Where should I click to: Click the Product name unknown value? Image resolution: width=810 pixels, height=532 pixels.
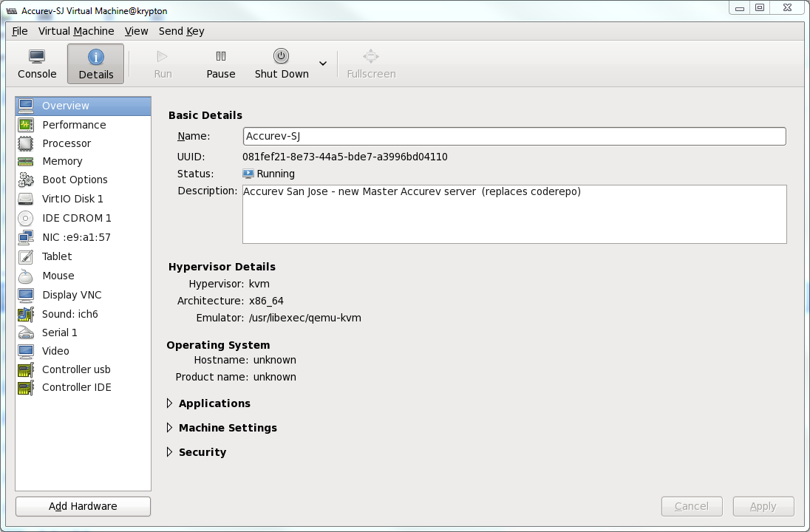click(274, 377)
